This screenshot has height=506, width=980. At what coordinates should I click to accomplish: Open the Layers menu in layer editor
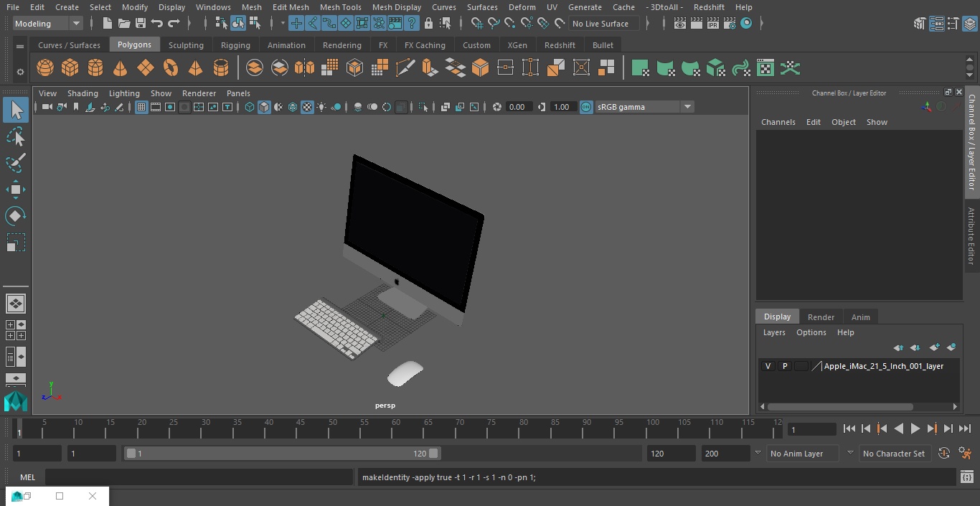coord(774,332)
